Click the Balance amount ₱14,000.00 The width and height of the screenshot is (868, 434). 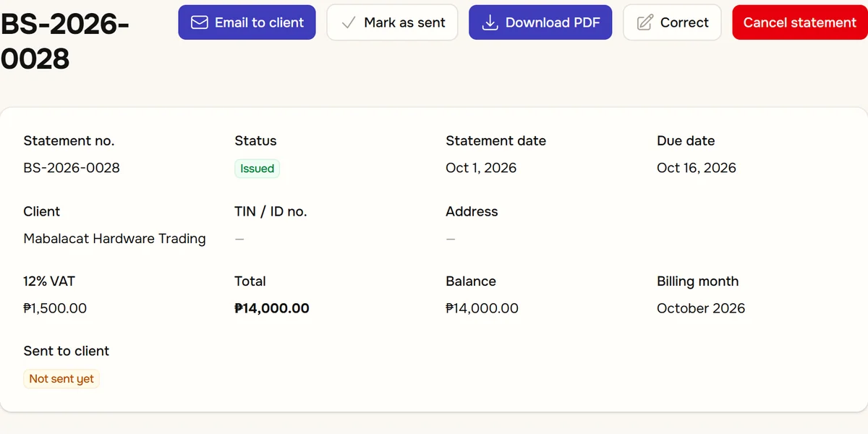[482, 308]
